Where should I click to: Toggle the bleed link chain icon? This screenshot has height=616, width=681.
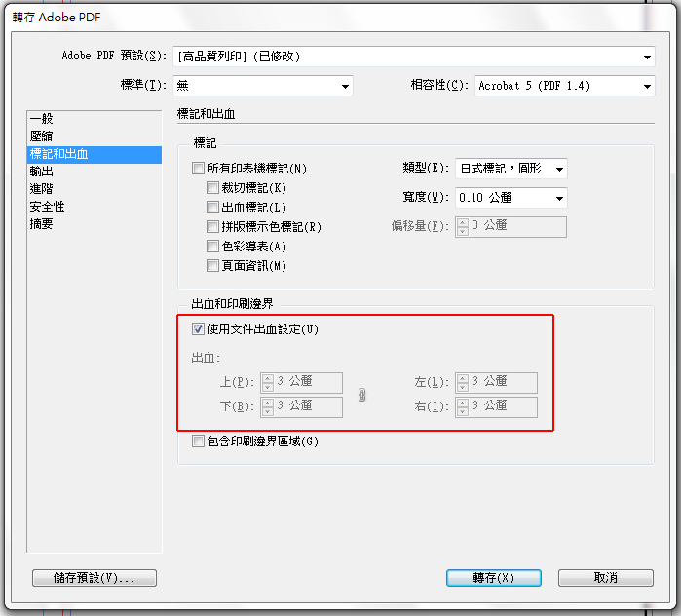[361, 395]
